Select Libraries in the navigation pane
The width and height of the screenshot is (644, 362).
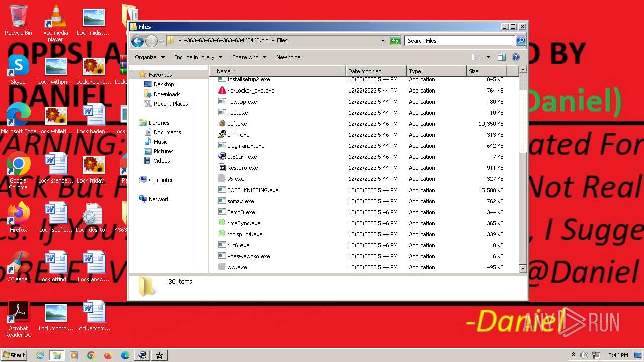(159, 123)
